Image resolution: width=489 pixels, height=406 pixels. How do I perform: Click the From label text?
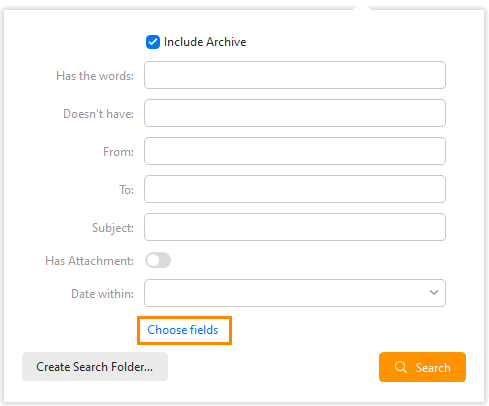click(118, 152)
